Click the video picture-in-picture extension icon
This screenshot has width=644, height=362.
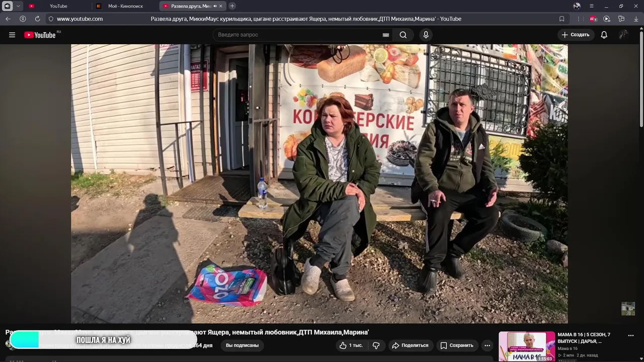(607, 19)
